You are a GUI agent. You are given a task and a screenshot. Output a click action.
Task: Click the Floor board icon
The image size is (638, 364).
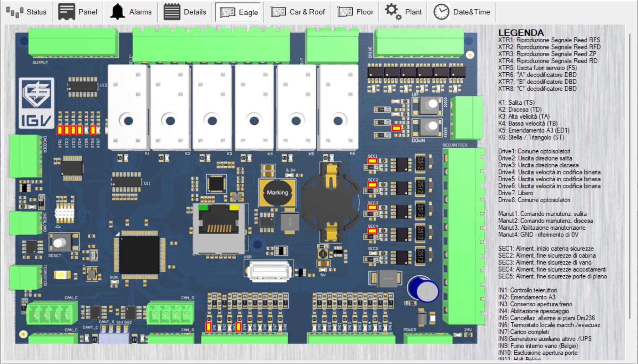pos(345,12)
